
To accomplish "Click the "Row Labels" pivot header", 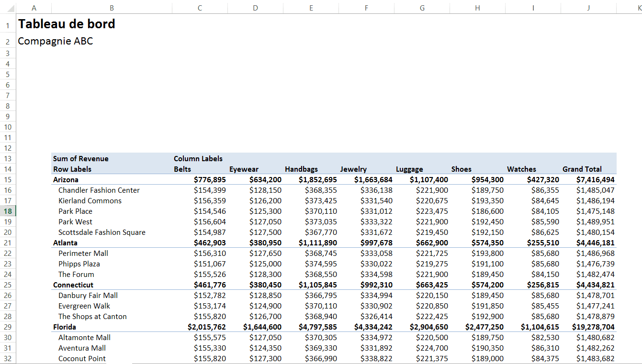I will pos(72,169).
